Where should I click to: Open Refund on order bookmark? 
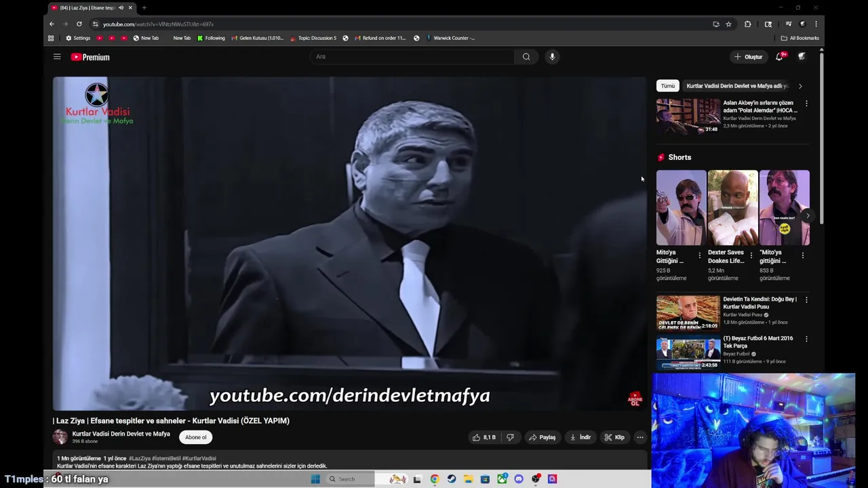(380, 38)
